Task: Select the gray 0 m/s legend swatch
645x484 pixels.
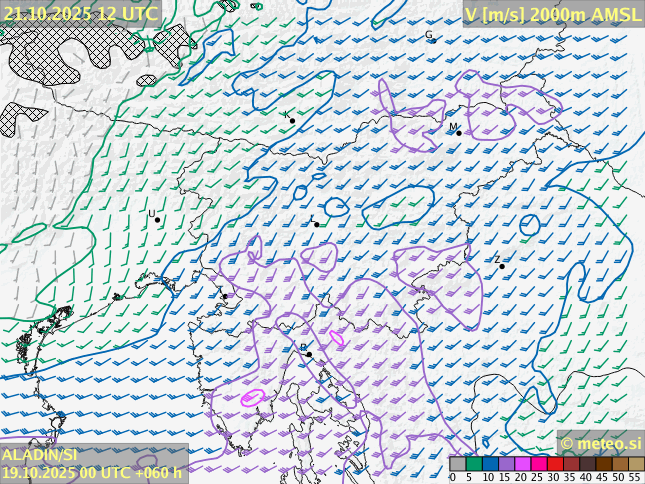Action: pos(457,464)
